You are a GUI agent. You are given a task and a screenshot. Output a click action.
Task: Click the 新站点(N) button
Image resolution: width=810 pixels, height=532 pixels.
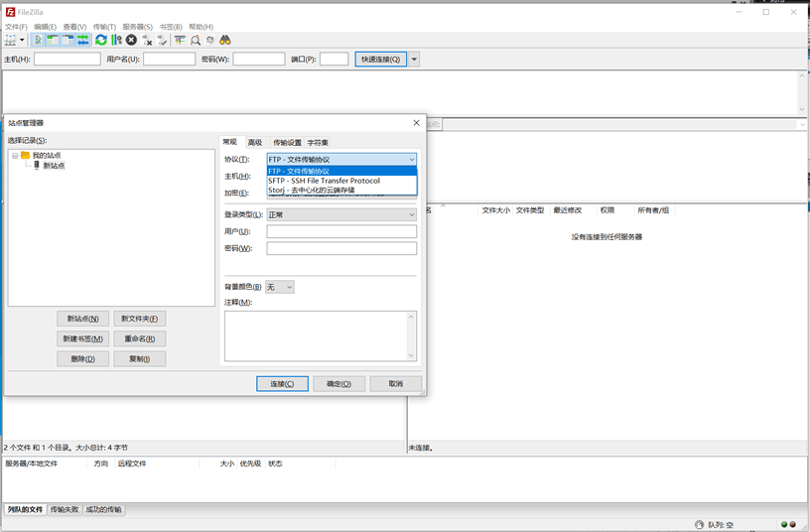pyautogui.click(x=82, y=319)
